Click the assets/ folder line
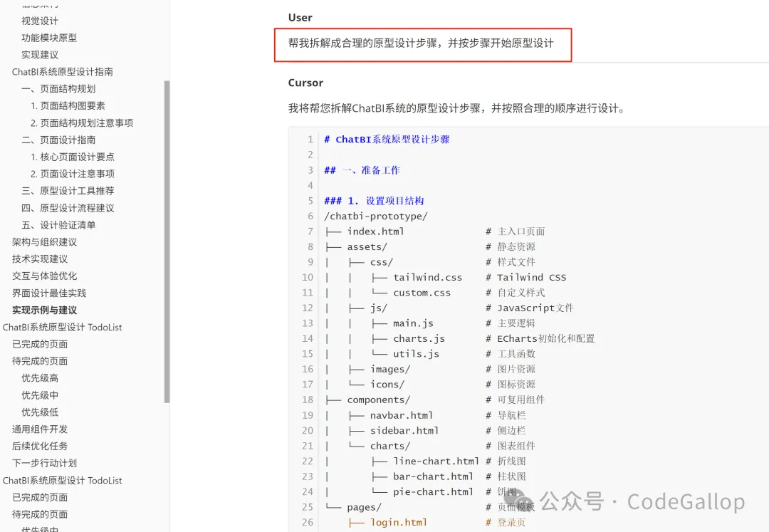The image size is (769, 532). click(x=367, y=246)
